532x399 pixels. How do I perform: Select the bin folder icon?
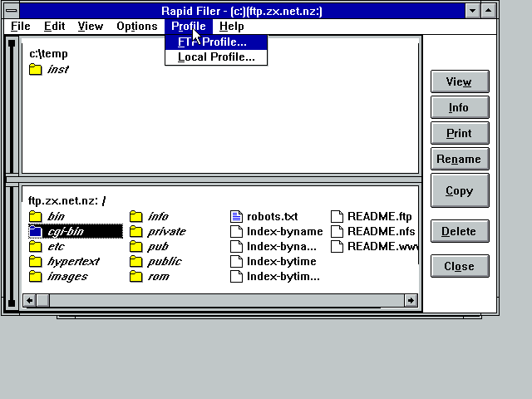coord(35,216)
